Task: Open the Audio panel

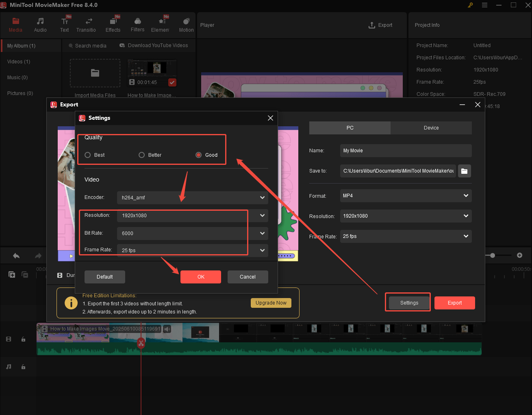Action: point(40,24)
